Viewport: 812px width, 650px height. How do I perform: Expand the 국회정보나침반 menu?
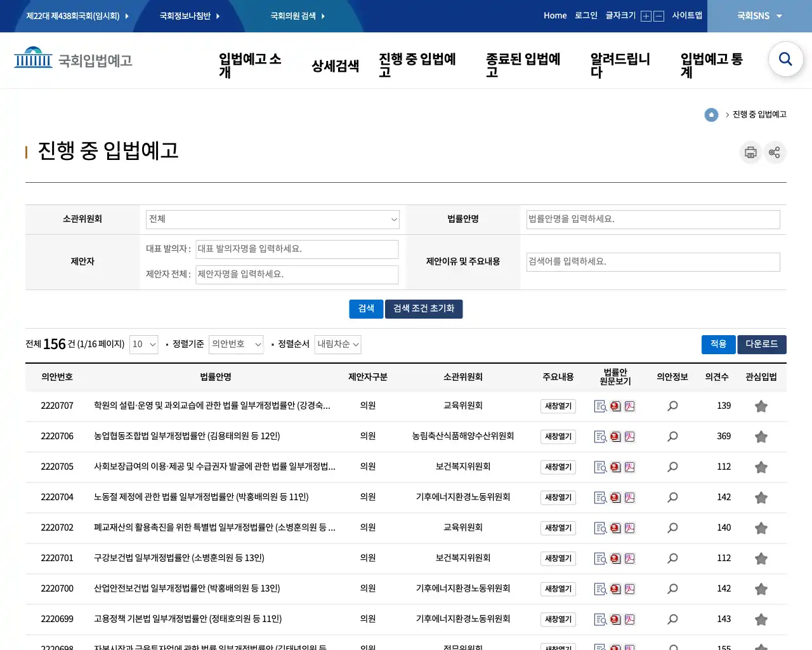pyautogui.click(x=190, y=16)
